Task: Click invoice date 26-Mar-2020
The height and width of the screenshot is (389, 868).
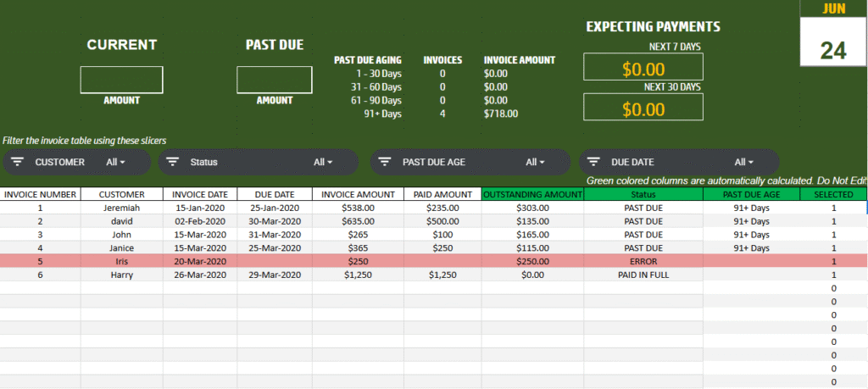Action: (x=200, y=275)
